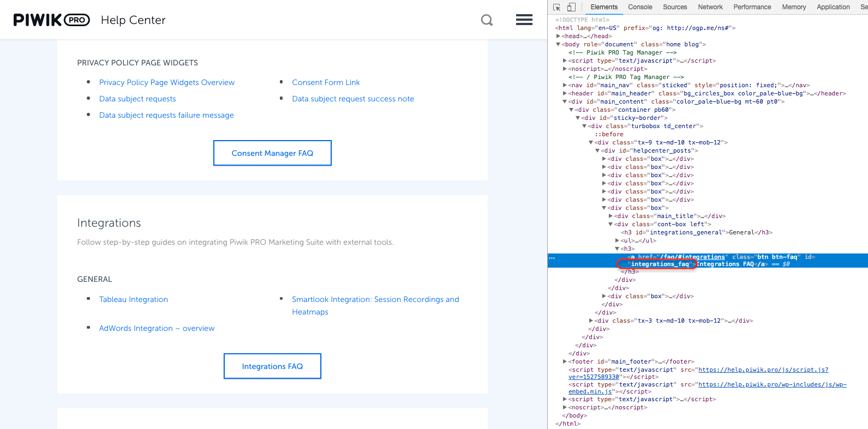This screenshot has height=429, width=868.
Task: Expand the script text/javascript node near top
Action: (x=565, y=61)
